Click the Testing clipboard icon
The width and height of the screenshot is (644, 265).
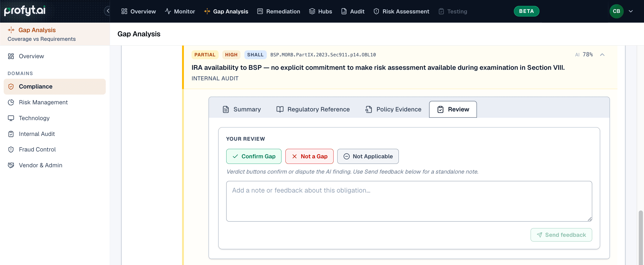click(441, 11)
